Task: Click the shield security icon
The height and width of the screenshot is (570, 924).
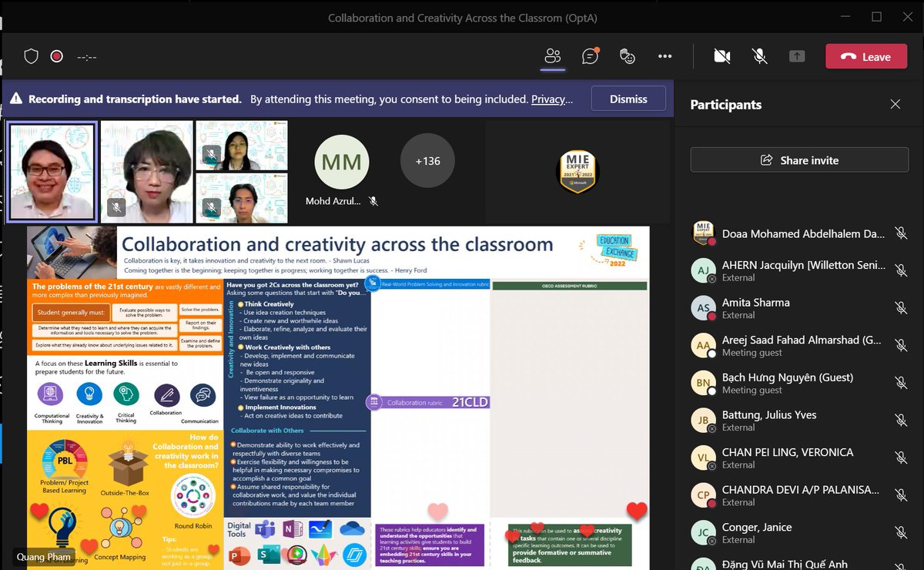Action: tap(31, 56)
